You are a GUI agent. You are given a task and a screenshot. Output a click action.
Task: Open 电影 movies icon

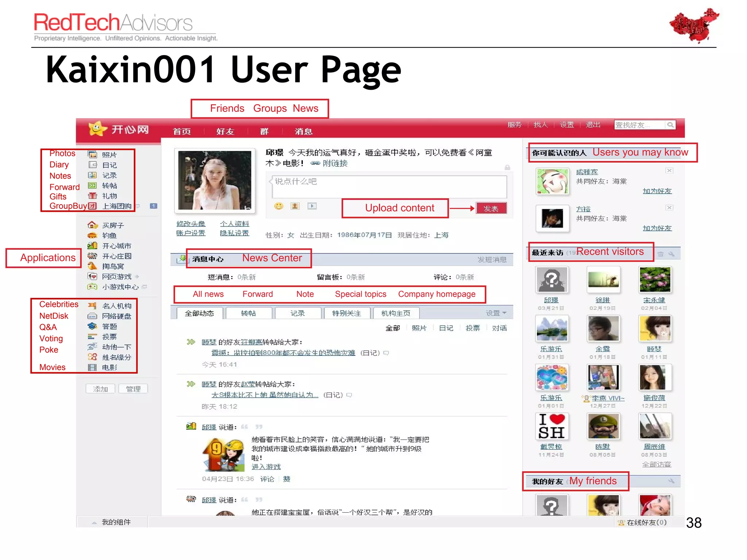[x=92, y=367]
